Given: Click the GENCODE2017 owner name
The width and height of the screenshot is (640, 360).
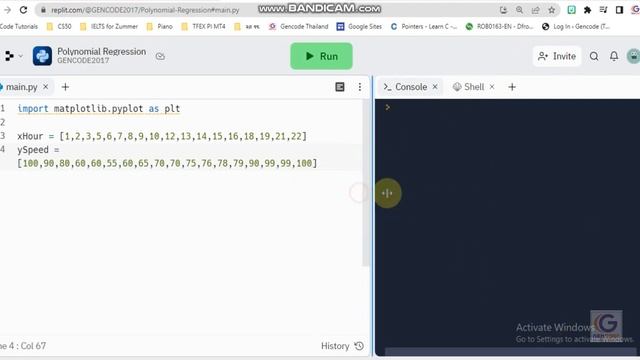Looking at the screenshot, I should point(83,60).
